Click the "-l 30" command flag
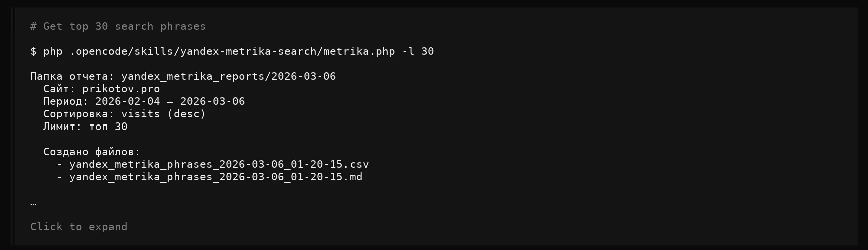The height and width of the screenshot is (250, 868). [x=418, y=51]
